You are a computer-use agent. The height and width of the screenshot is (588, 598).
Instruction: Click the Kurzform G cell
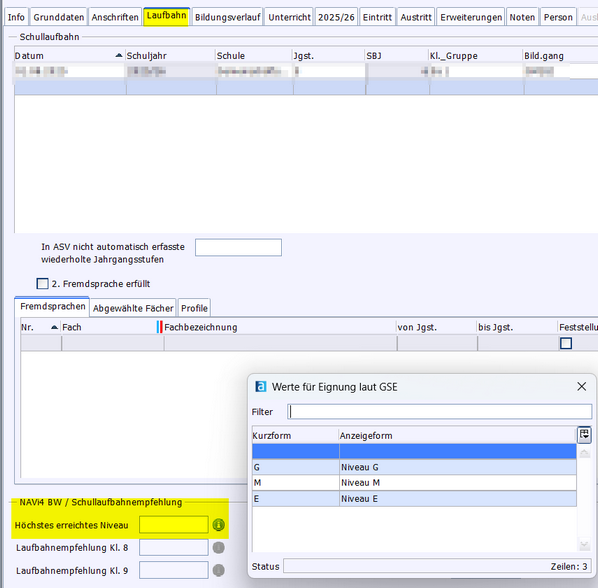click(x=296, y=467)
